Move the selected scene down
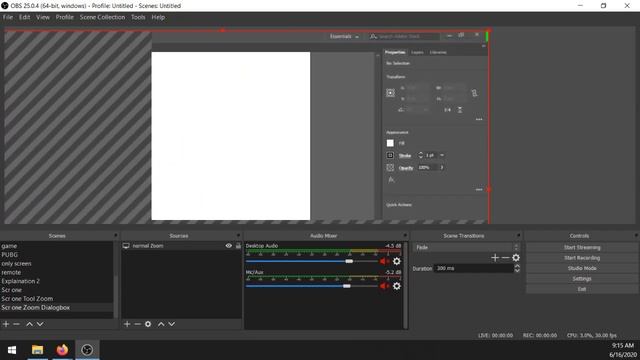This screenshot has height=360, width=640. (40, 324)
